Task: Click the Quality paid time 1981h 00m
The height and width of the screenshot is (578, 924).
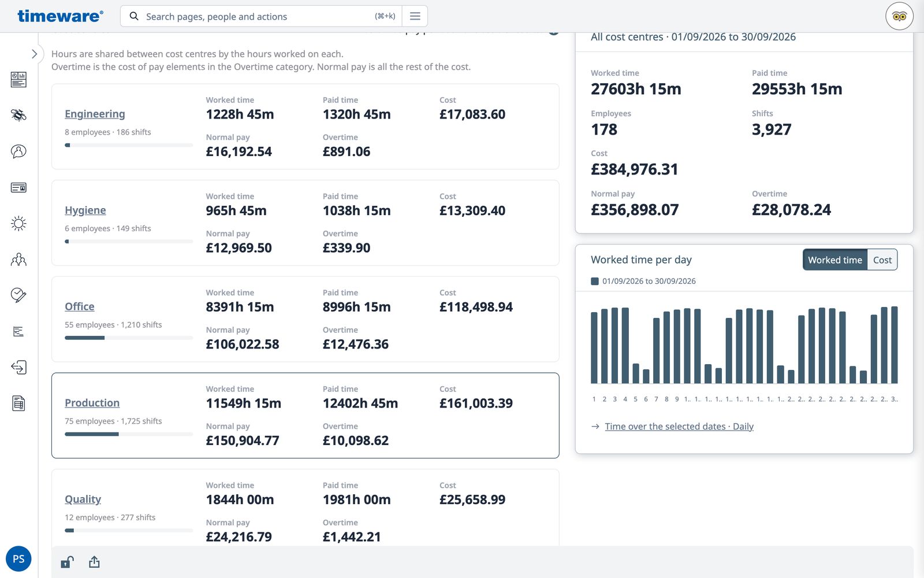Action: coord(356,500)
